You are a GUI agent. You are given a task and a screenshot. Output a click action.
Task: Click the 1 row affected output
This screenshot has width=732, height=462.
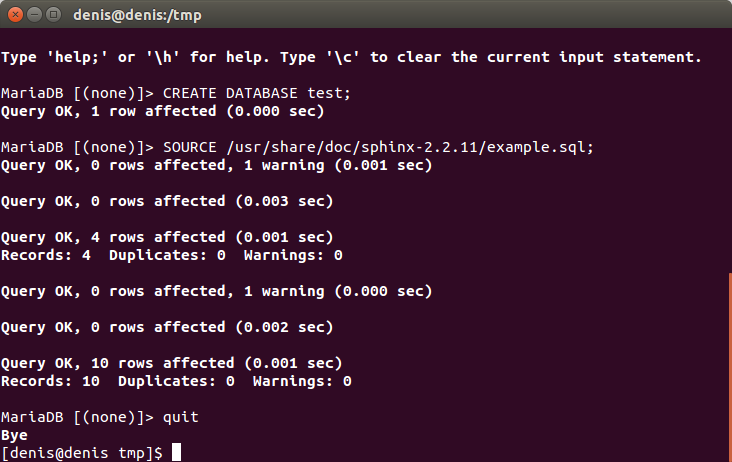coord(162,112)
